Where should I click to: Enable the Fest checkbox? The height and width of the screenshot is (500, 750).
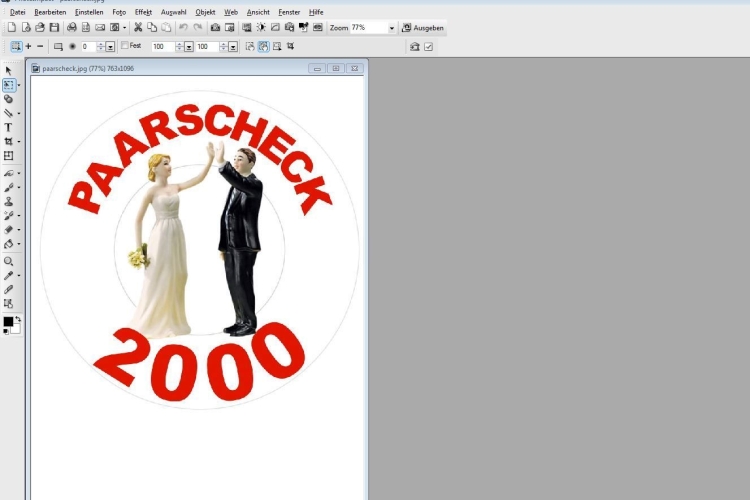[125, 45]
